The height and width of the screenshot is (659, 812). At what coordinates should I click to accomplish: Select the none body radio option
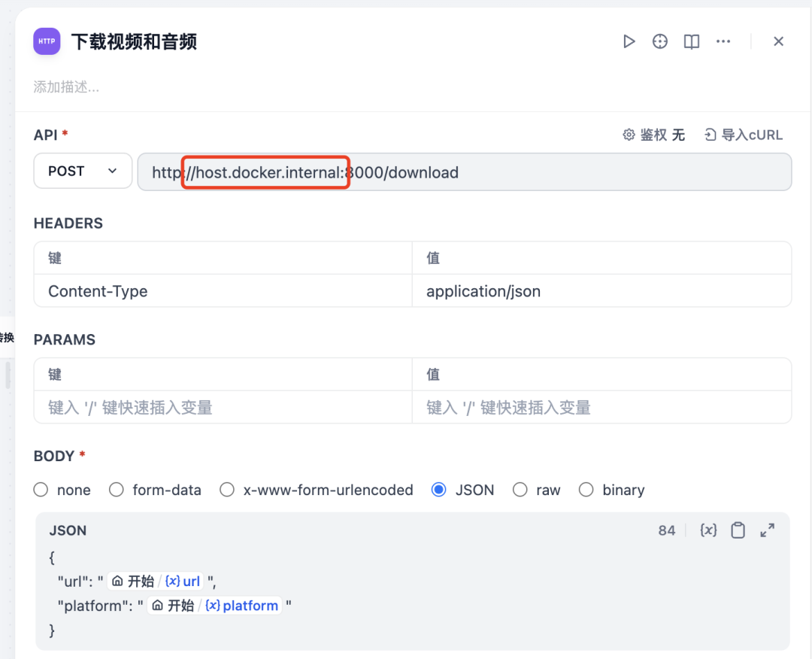coord(41,490)
